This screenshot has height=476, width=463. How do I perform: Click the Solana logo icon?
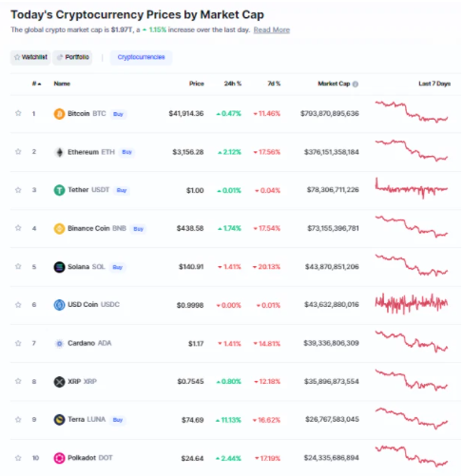point(59,267)
